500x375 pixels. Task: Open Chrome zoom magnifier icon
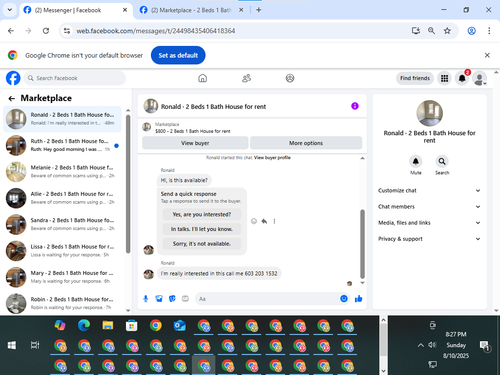click(431, 31)
